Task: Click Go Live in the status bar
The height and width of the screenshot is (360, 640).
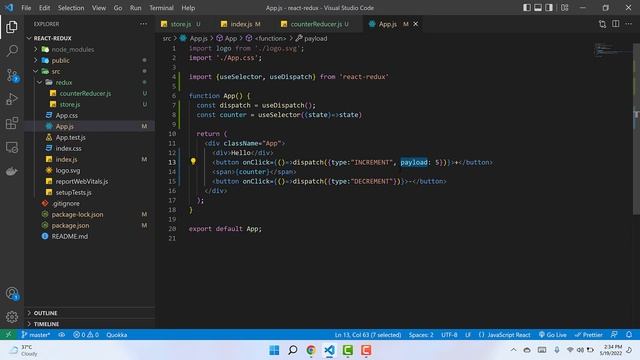Action: (553, 335)
